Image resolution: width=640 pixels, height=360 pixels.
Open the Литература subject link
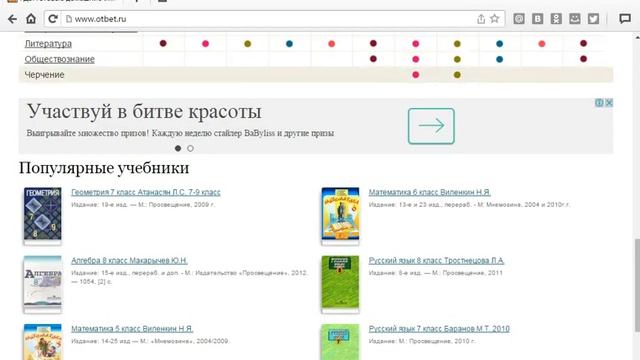48,44
